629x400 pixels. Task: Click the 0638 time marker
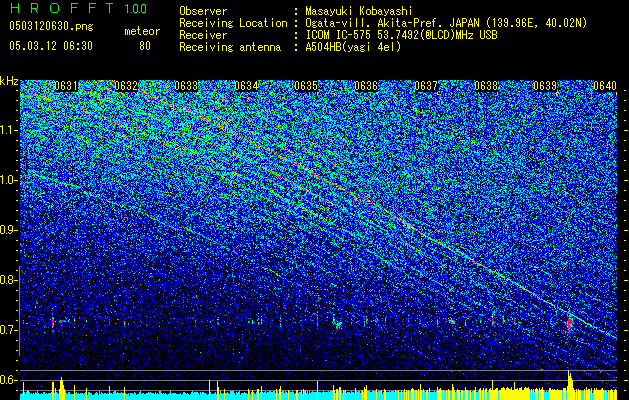pyautogui.click(x=486, y=86)
